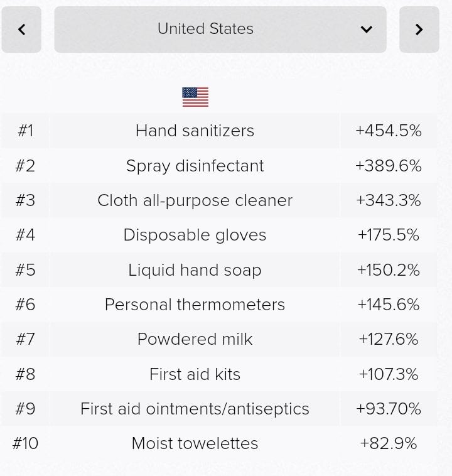Click the #1 rank cell
The height and width of the screenshot is (476, 452).
coord(25,131)
